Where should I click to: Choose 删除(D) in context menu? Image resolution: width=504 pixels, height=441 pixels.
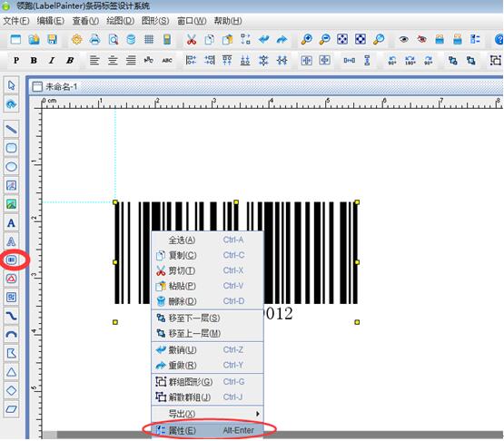(207, 301)
